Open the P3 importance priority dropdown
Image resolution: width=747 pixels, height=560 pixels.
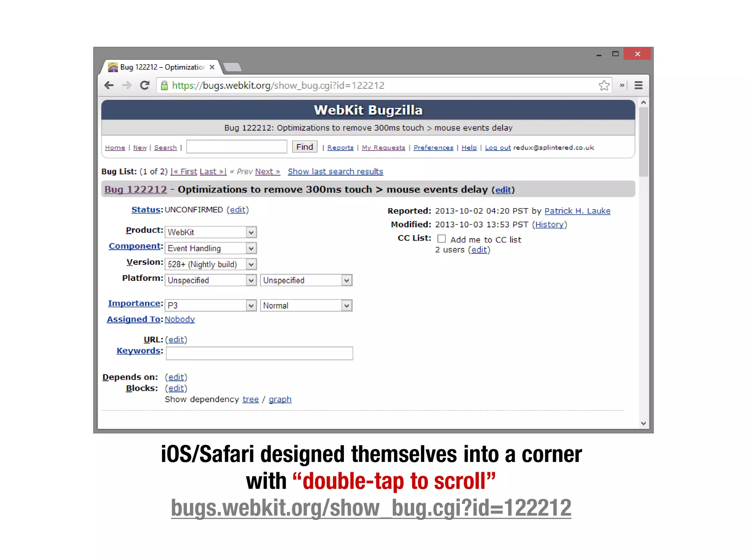coord(210,305)
